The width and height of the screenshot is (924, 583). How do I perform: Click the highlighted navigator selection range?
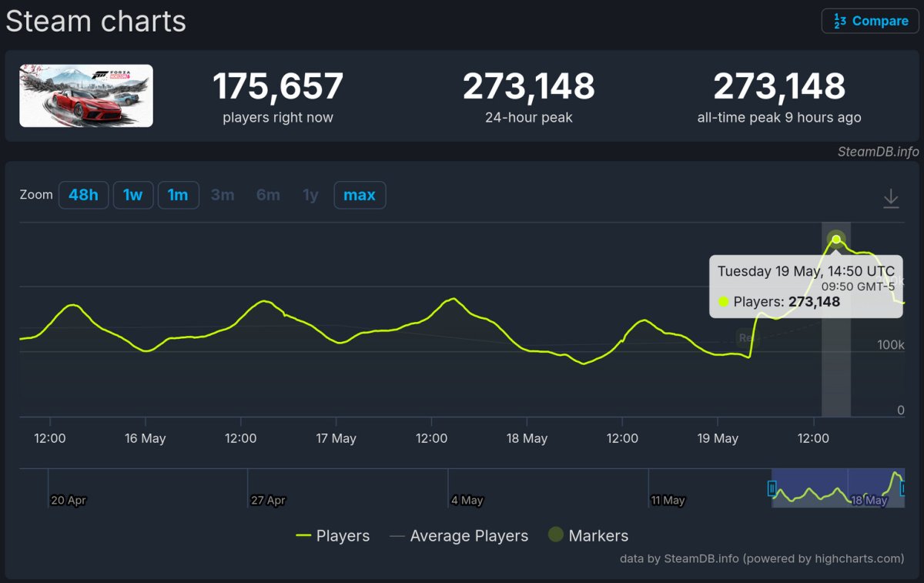(838, 488)
